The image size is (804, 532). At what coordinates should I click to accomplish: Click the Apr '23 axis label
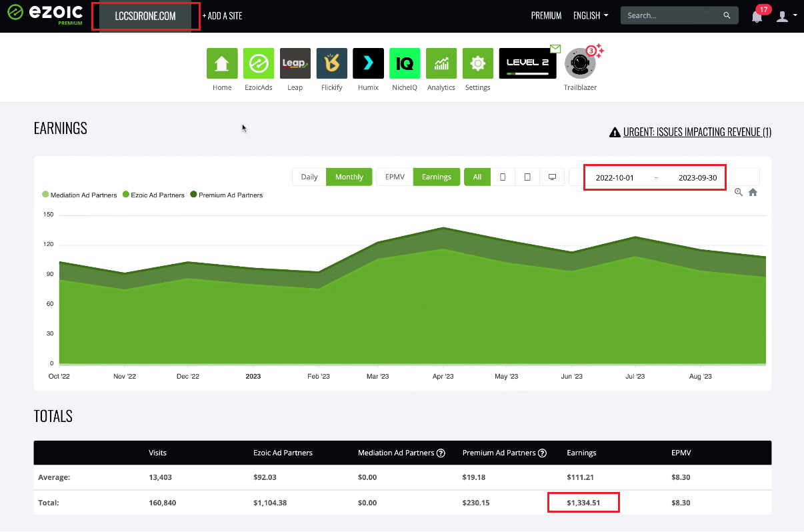click(x=443, y=377)
